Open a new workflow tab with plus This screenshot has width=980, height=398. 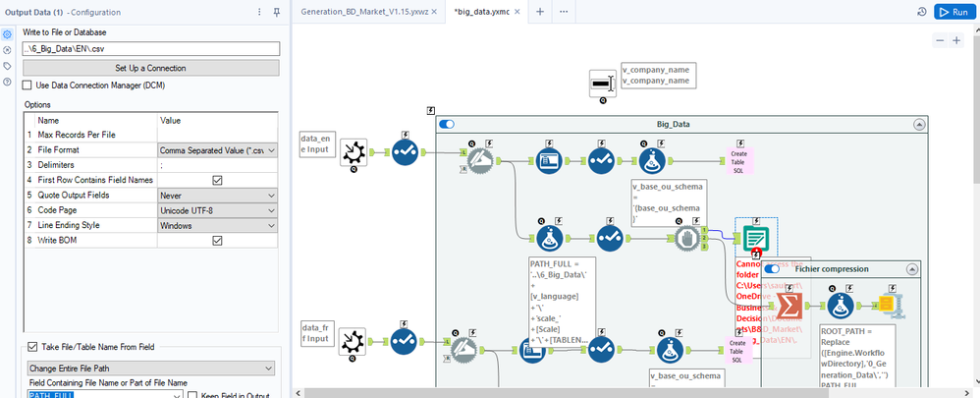point(540,12)
